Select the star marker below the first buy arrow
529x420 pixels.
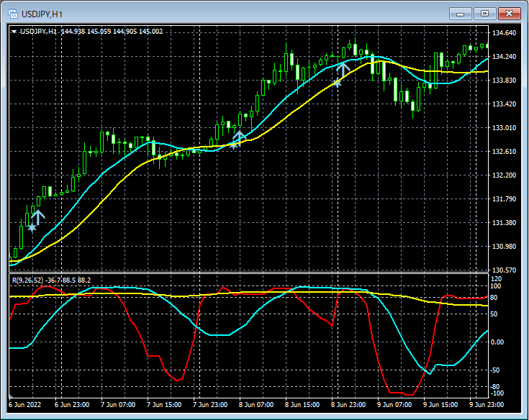tap(32, 228)
